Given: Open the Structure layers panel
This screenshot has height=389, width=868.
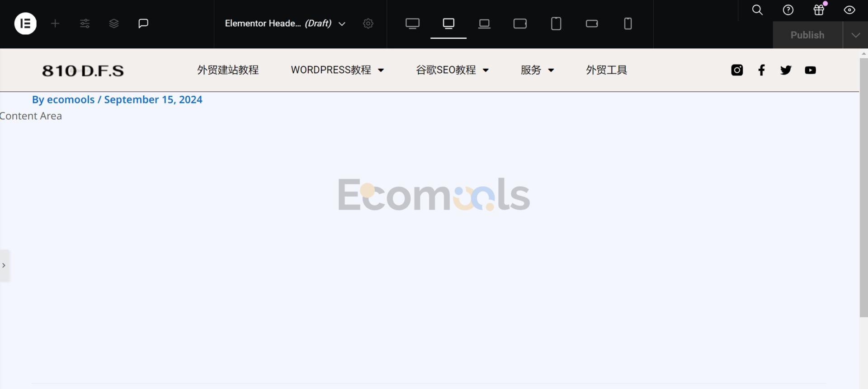Looking at the screenshot, I should pos(114,23).
